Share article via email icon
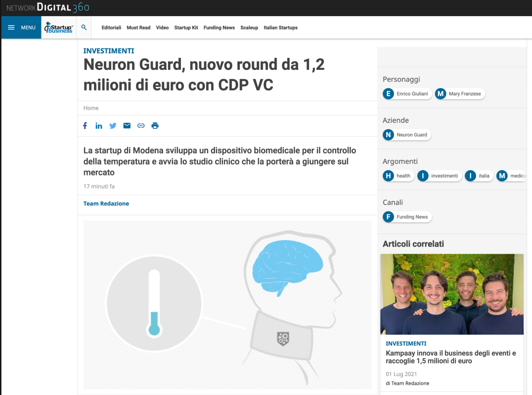Screen dimensions: 532x395 tap(127, 125)
